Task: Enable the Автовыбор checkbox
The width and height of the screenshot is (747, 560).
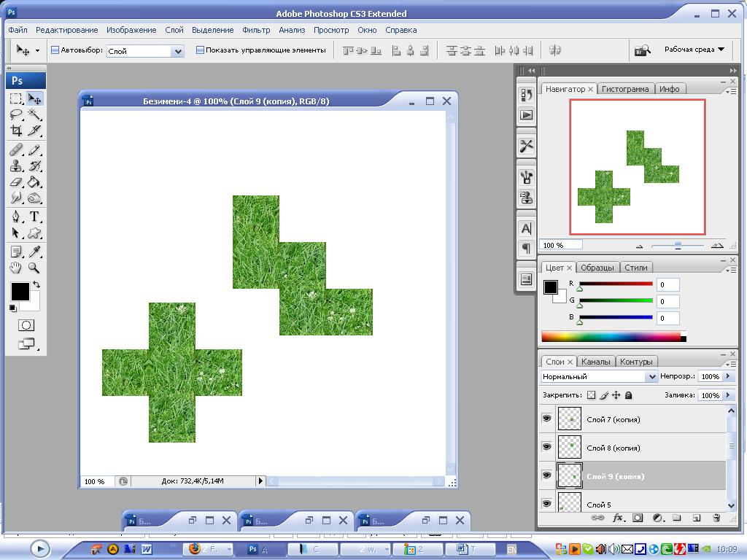Action: click(x=55, y=50)
